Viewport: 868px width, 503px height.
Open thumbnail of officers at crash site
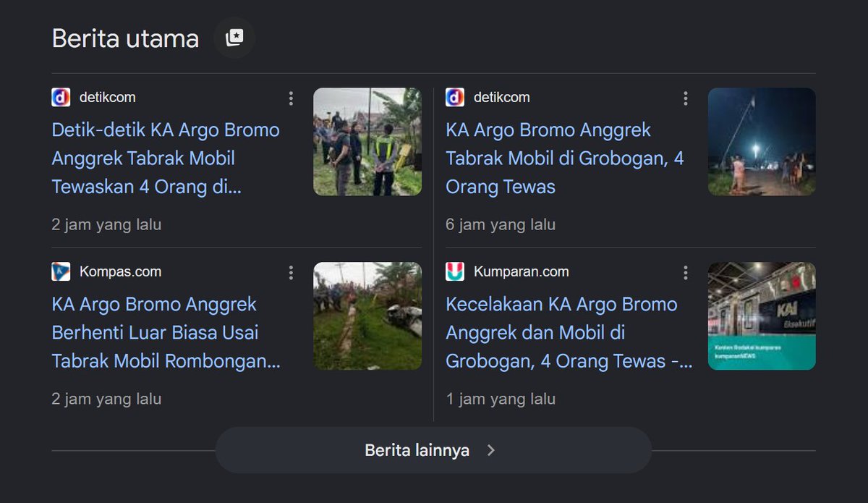367,142
